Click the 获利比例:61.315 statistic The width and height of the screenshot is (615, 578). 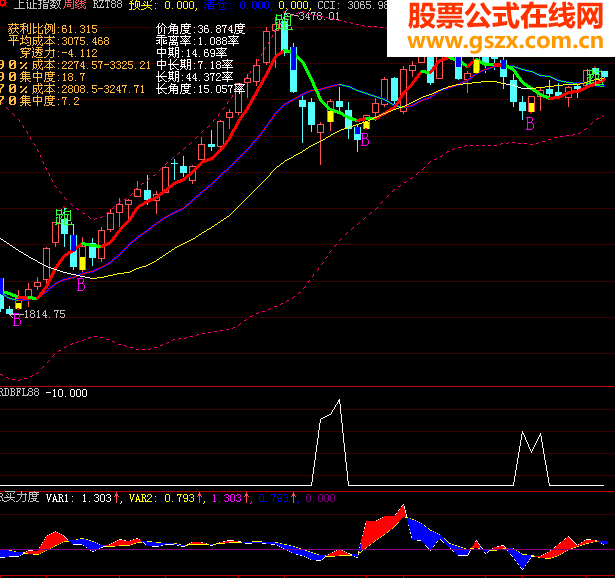[53, 29]
